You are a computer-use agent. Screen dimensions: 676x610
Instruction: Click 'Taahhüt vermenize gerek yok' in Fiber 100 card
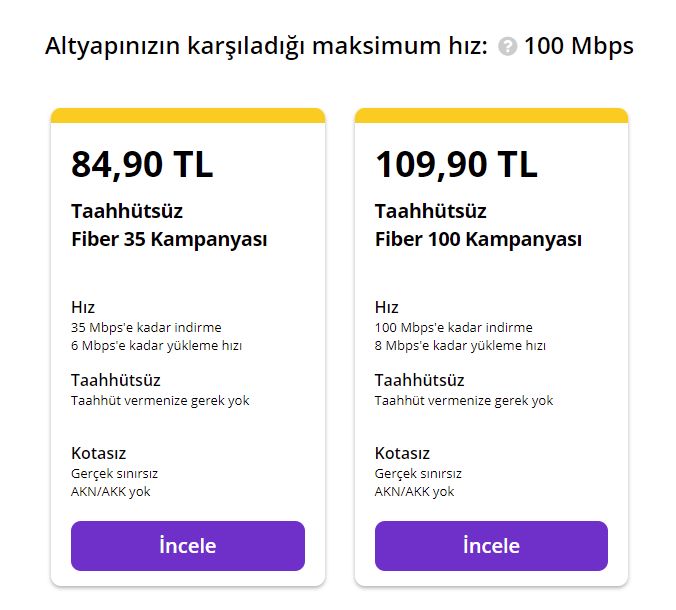point(463,401)
